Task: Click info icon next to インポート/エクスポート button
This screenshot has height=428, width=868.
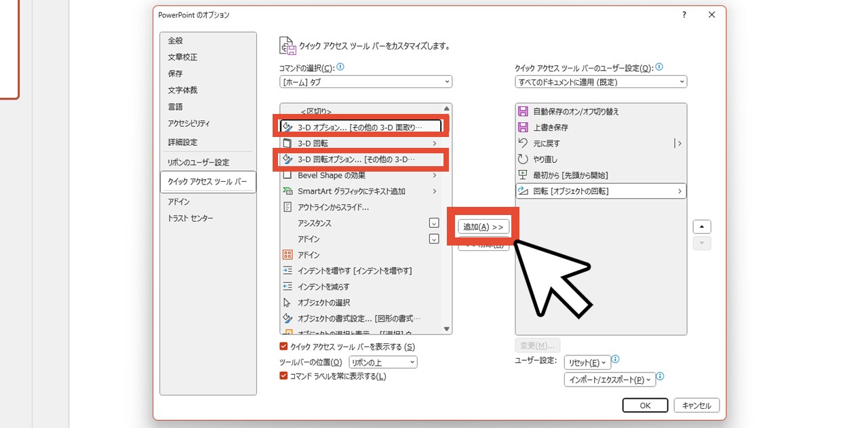Action: 660,376
